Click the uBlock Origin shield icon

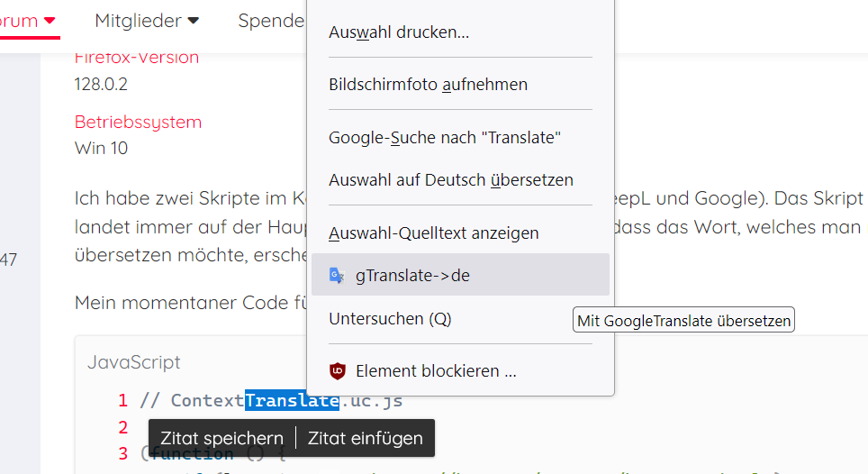338,370
